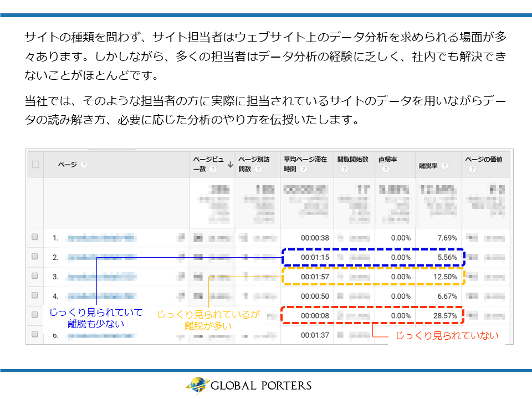Toggle the select-all checkbox in table header
The width and height of the screenshot is (532, 399).
[35, 165]
